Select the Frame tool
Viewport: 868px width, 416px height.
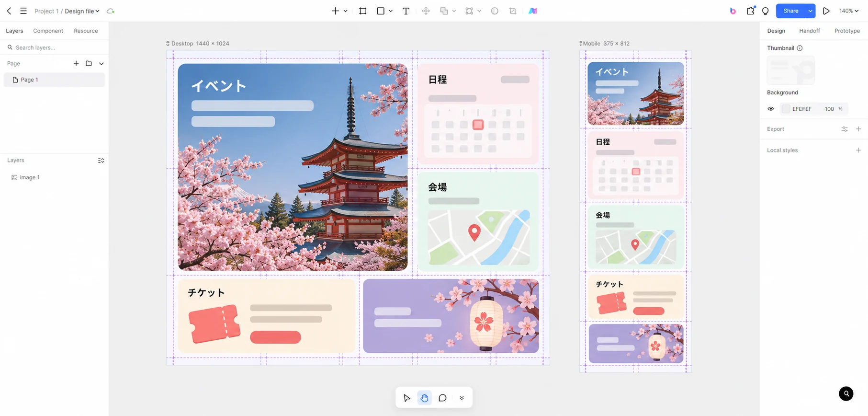click(362, 11)
